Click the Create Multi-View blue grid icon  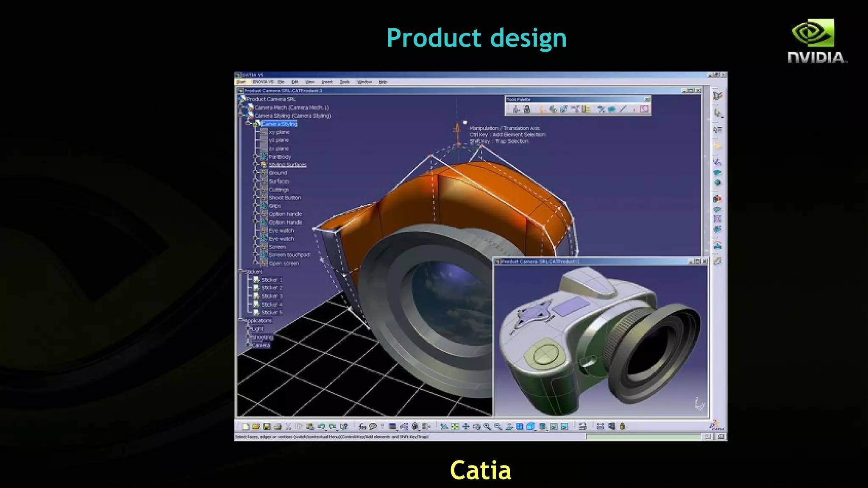pos(520,426)
